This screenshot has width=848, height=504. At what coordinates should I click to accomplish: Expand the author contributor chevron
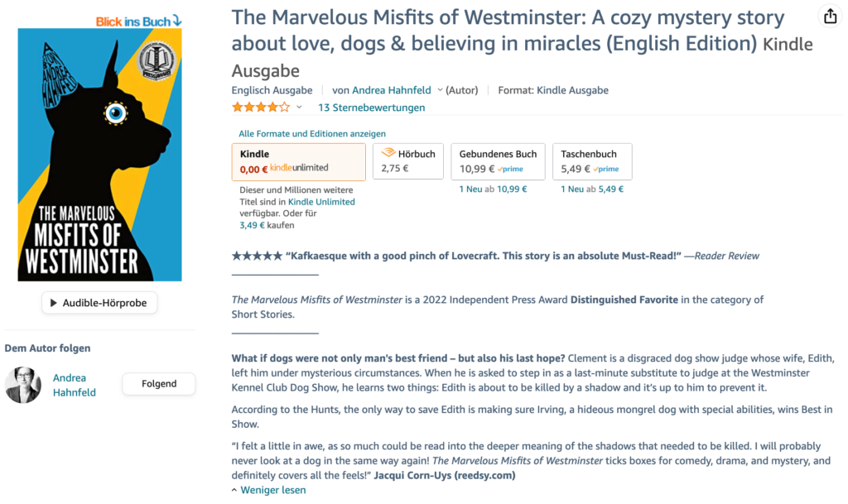point(440,90)
